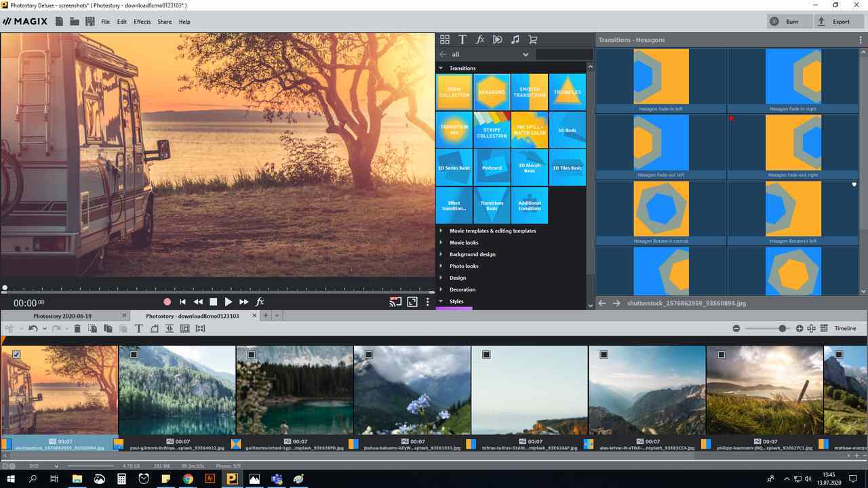Open the Hexagons transition tile
Screen dimensions: 868x488
coord(492,92)
